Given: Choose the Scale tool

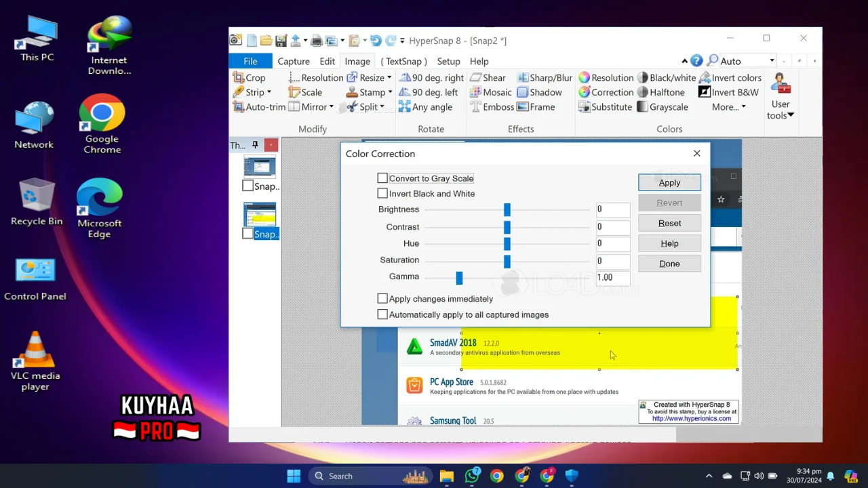Looking at the screenshot, I should click(305, 92).
